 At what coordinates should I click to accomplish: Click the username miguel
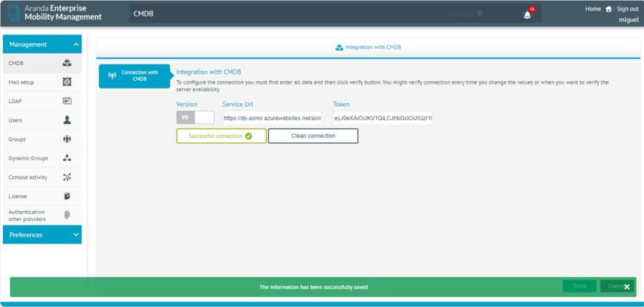tap(629, 20)
